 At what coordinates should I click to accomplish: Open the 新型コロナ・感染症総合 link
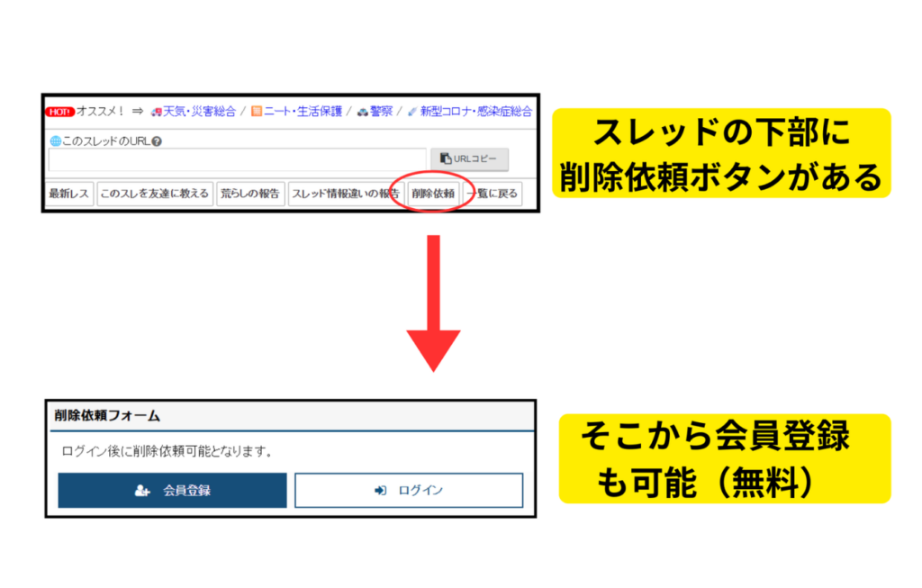(475, 111)
